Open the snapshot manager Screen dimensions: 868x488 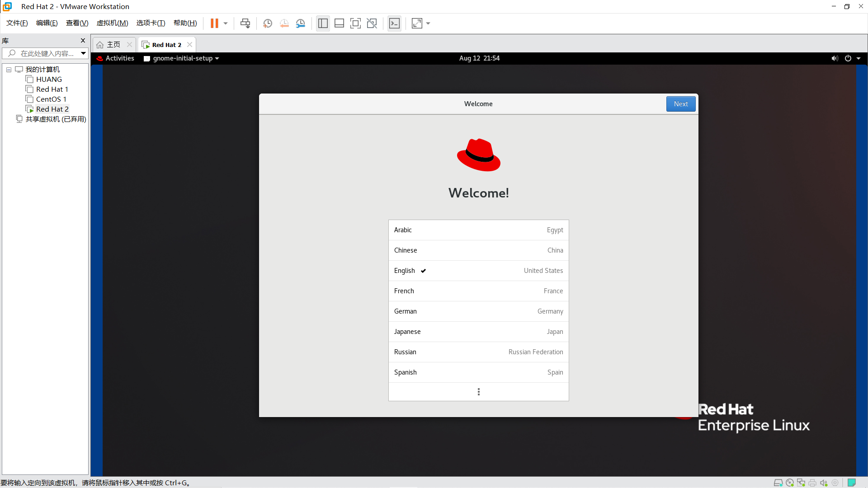pos(301,23)
